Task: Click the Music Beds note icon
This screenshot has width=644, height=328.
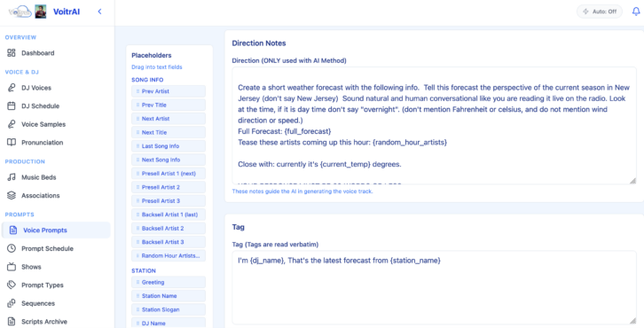Action: coord(12,177)
